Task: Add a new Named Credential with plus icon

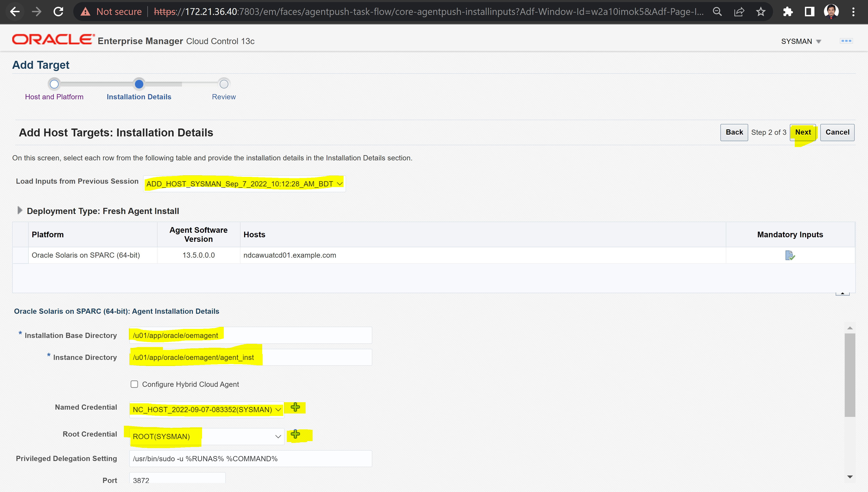Action: click(x=295, y=407)
